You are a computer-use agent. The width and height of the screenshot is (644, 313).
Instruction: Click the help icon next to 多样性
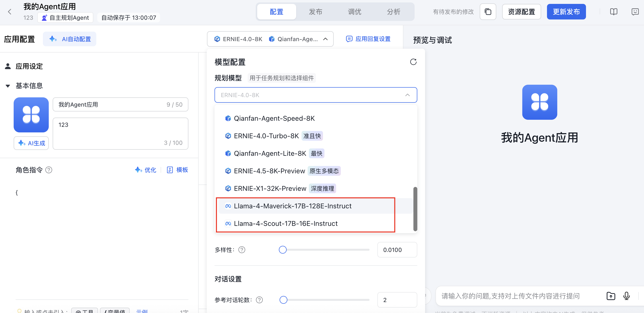242,250
